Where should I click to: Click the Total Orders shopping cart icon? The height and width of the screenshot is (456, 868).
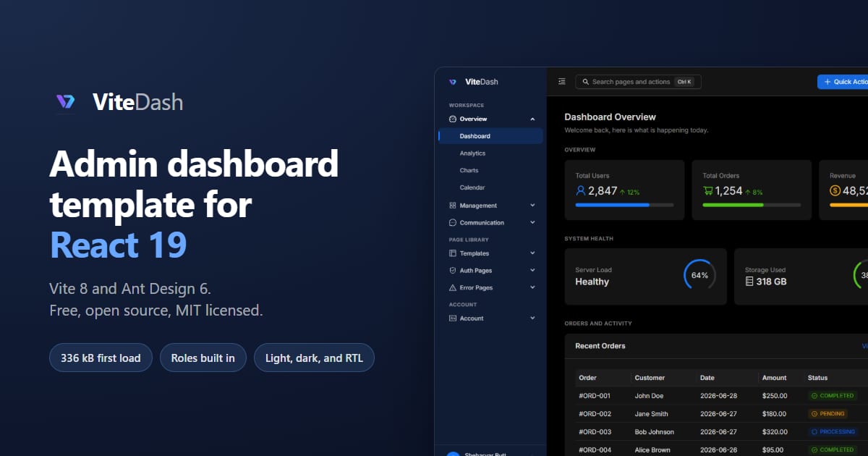(x=708, y=191)
